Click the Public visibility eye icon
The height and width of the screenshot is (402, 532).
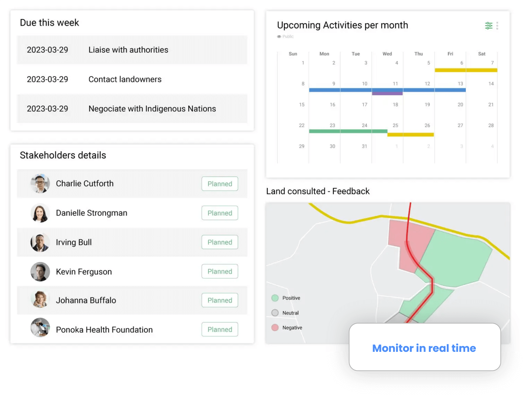point(279,37)
